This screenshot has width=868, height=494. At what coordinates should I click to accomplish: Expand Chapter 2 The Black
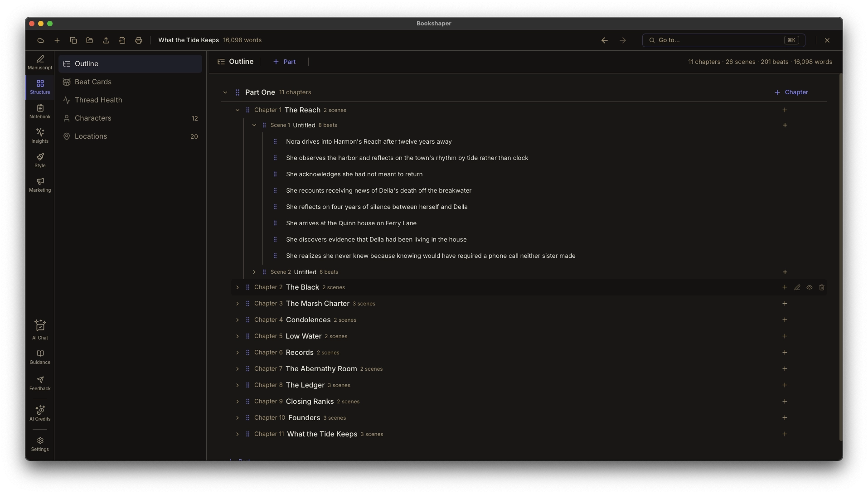pos(238,287)
